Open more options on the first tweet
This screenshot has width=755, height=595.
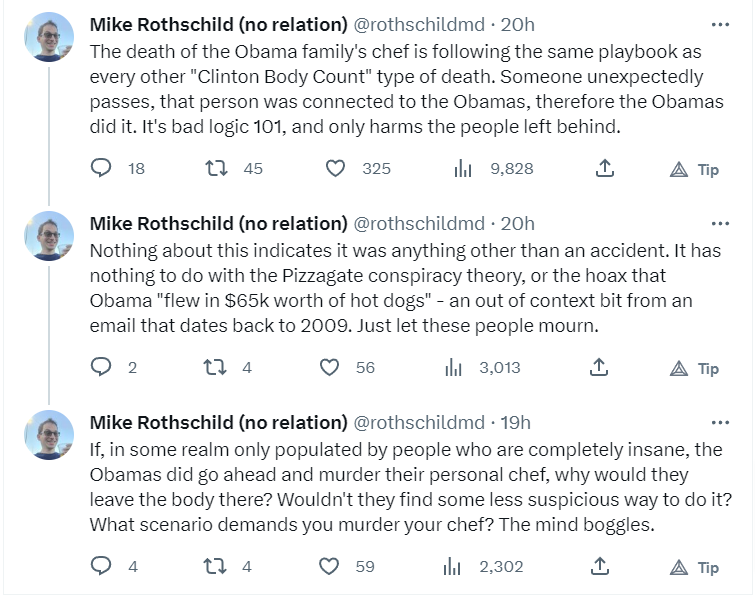point(719,24)
